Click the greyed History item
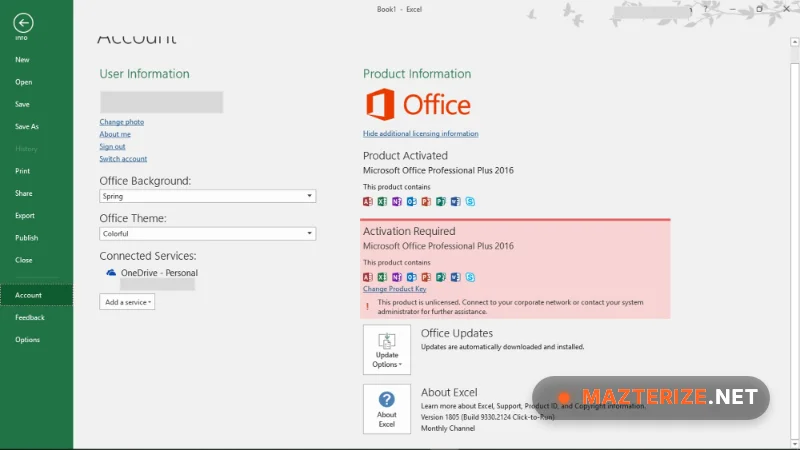Screen dimensions: 800x450 (x=26, y=149)
